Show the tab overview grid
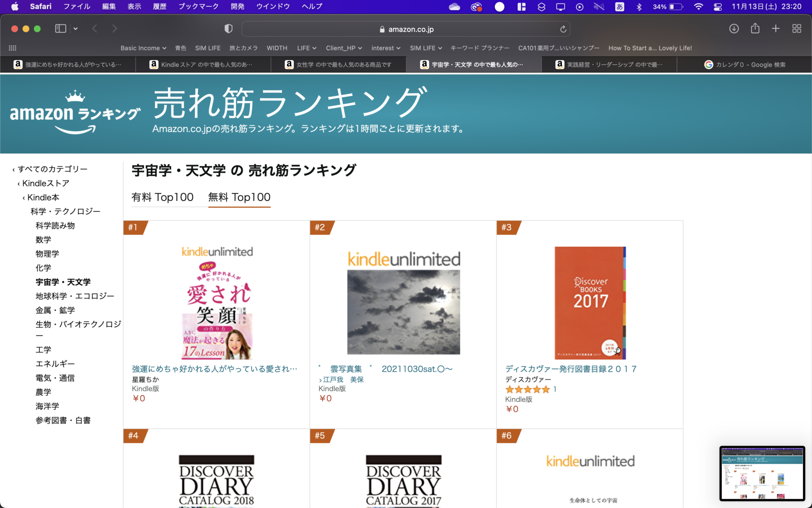This screenshot has width=812, height=508. click(797, 29)
